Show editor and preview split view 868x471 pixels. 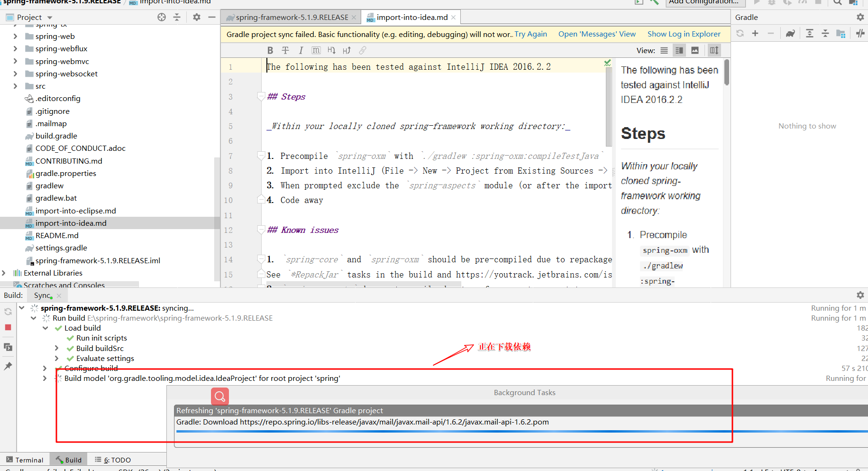(x=679, y=50)
